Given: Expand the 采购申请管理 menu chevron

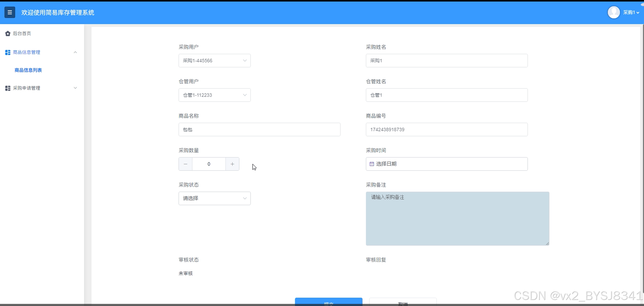Looking at the screenshot, I should [75, 88].
